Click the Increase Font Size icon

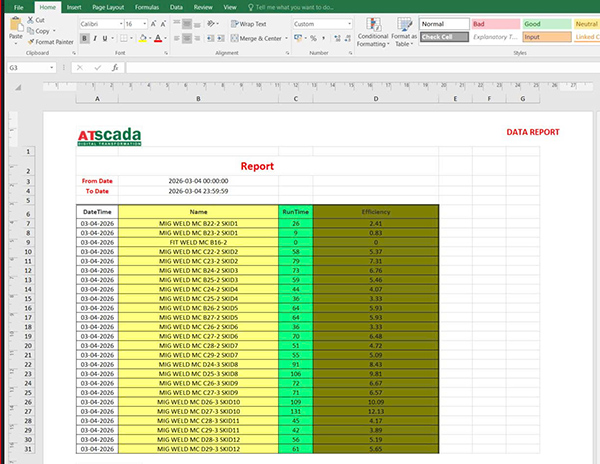click(x=155, y=23)
